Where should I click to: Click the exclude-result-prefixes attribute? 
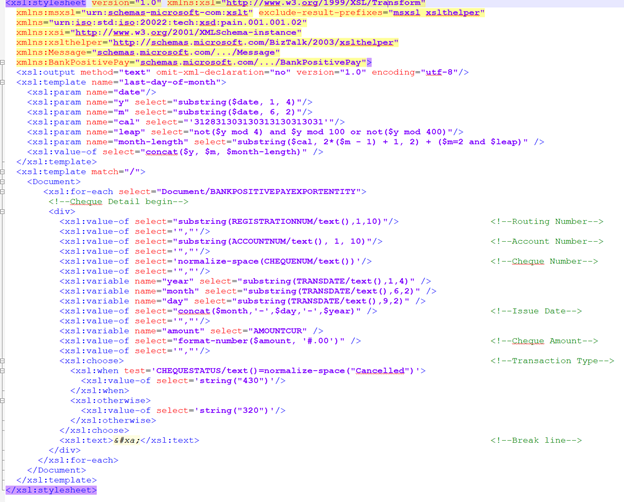[x=371, y=13]
